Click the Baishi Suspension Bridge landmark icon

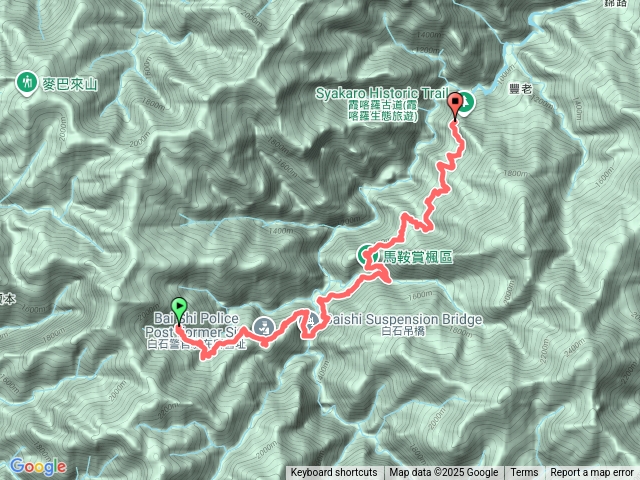(x=313, y=321)
